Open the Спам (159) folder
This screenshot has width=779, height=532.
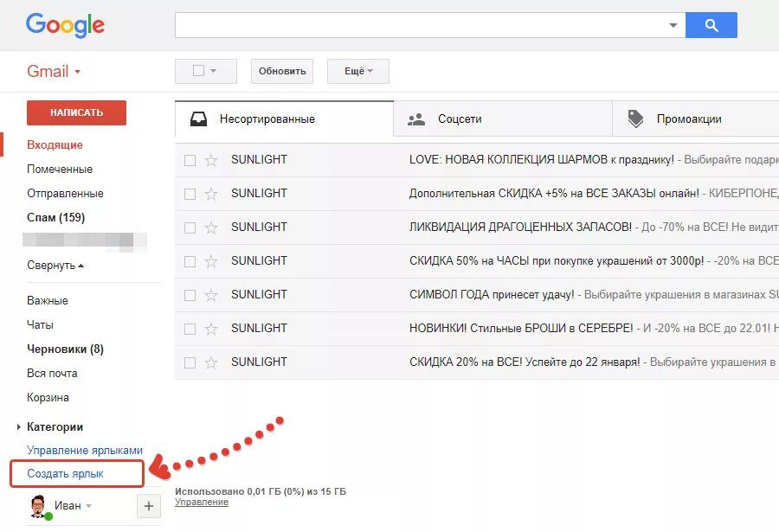pyautogui.click(x=55, y=218)
